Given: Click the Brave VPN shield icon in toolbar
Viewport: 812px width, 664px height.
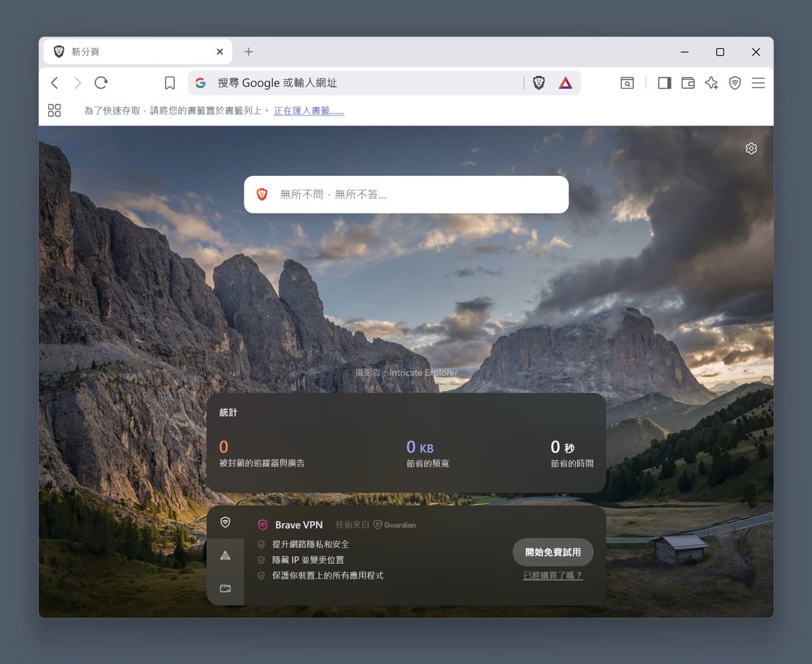Looking at the screenshot, I should [735, 83].
